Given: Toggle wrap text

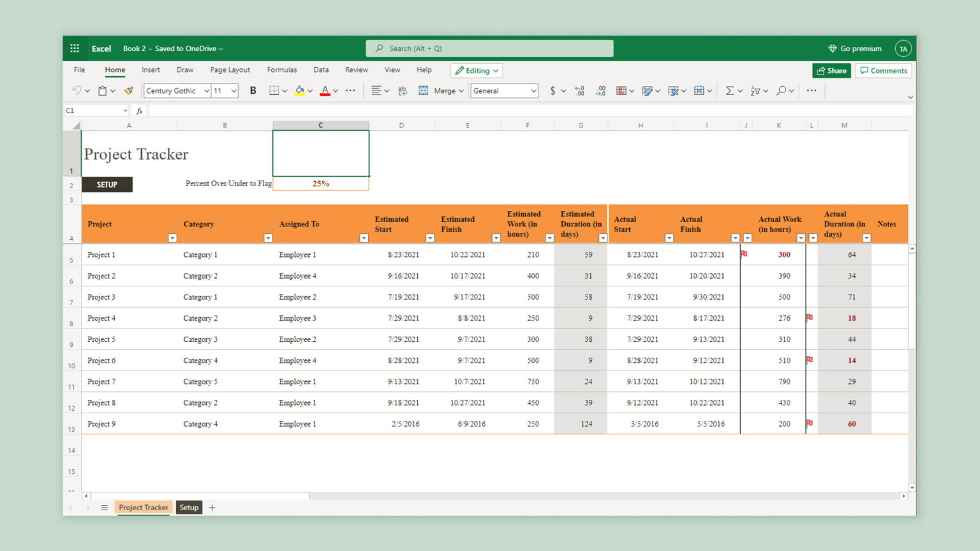Looking at the screenshot, I should (x=402, y=91).
